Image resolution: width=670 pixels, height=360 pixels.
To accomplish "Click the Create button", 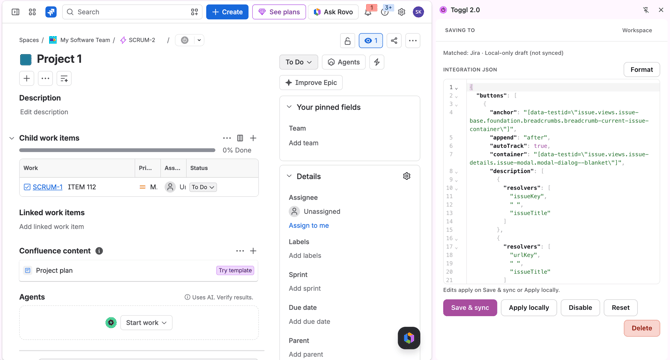I will click(x=227, y=12).
